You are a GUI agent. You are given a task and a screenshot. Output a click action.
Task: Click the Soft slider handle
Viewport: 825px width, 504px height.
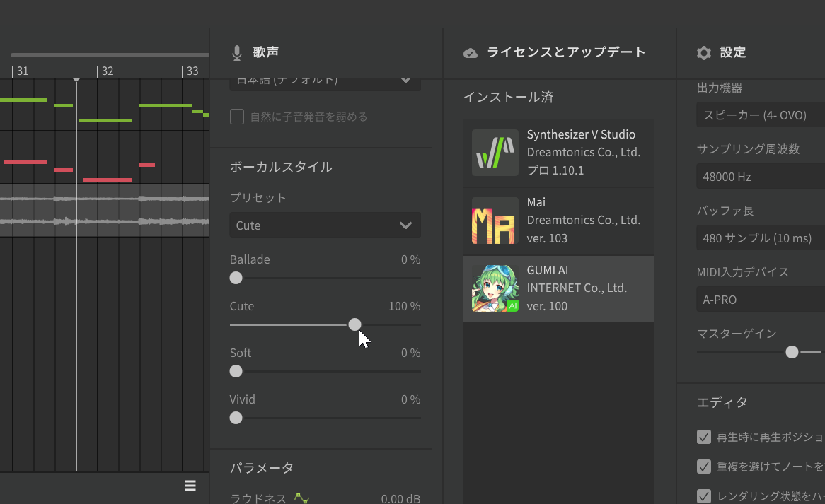(x=236, y=372)
